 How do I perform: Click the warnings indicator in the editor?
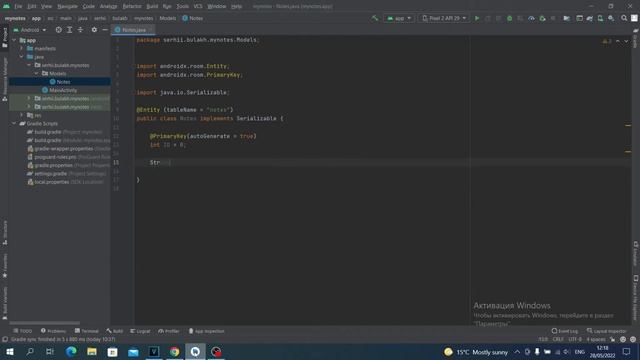(x=607, y=41)
